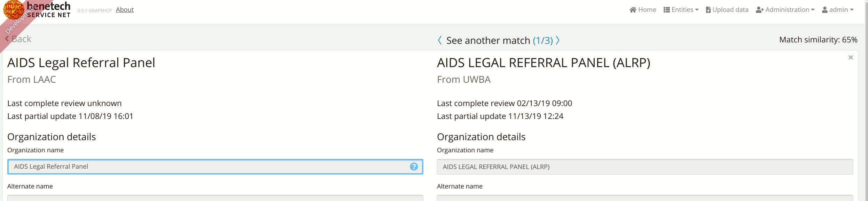Click the LAAC Alternate name field

click(x=215, y=198)
